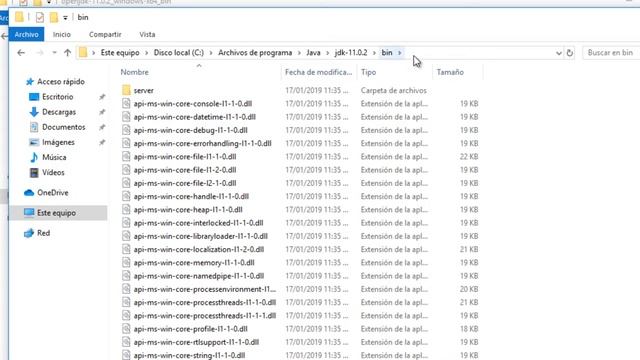
Task: Sort by Tipo column header
Action: pyautogui.click(x=369, y=72)
